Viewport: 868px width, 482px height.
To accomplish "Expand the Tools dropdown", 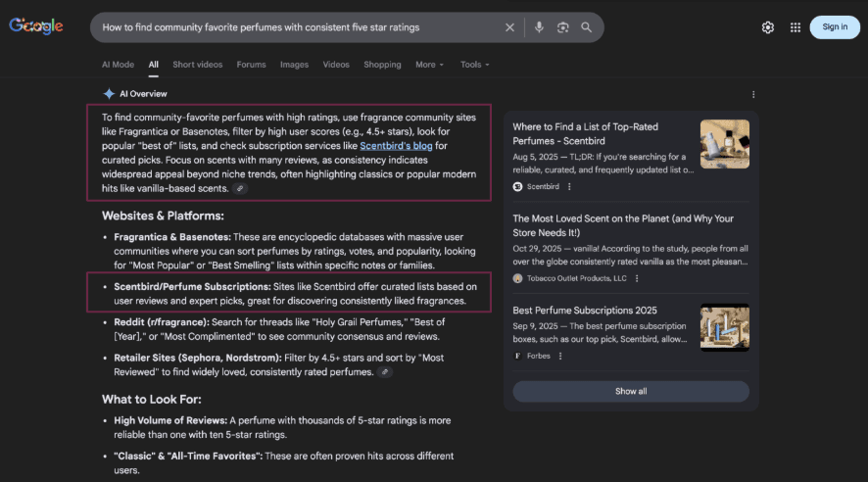I will [x=475, y=65].
